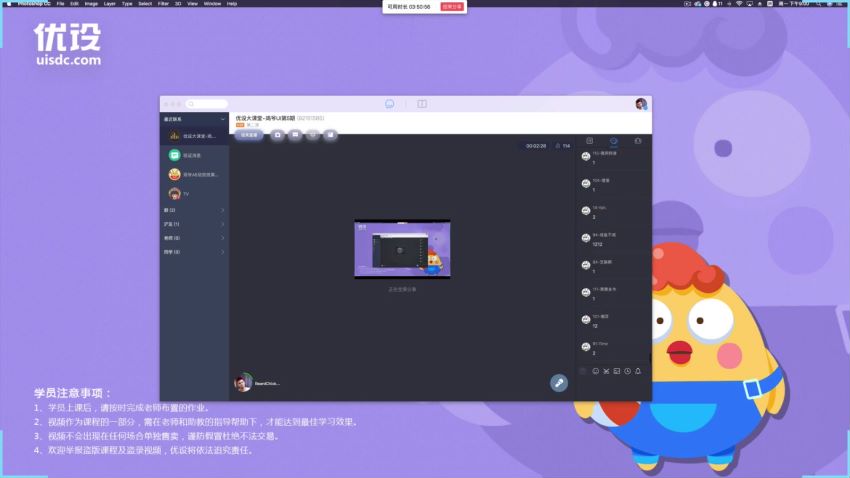850x478 pixels.
Task: Open the green message-icon contact in the sidebar
Action: tap(194, 156)
